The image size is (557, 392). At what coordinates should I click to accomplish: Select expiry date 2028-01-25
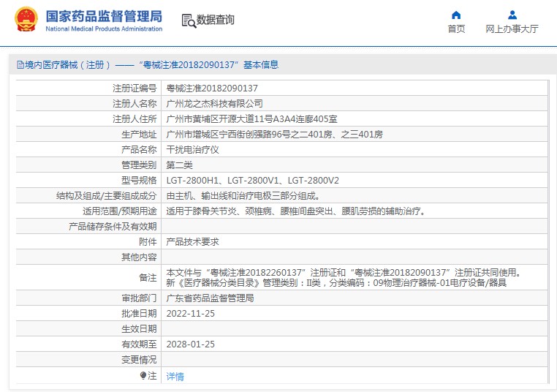tap(190, 344)
